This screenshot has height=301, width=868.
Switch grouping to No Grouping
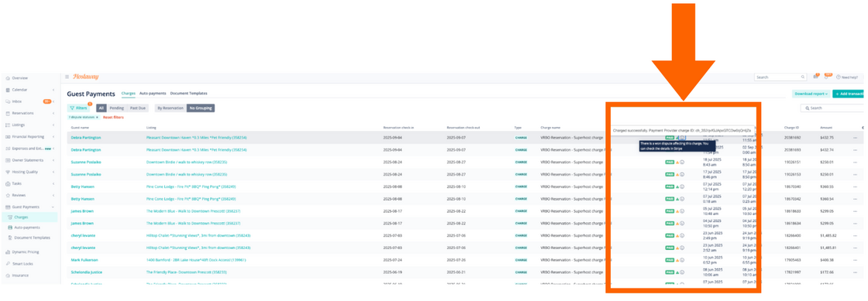pos(201,108)
